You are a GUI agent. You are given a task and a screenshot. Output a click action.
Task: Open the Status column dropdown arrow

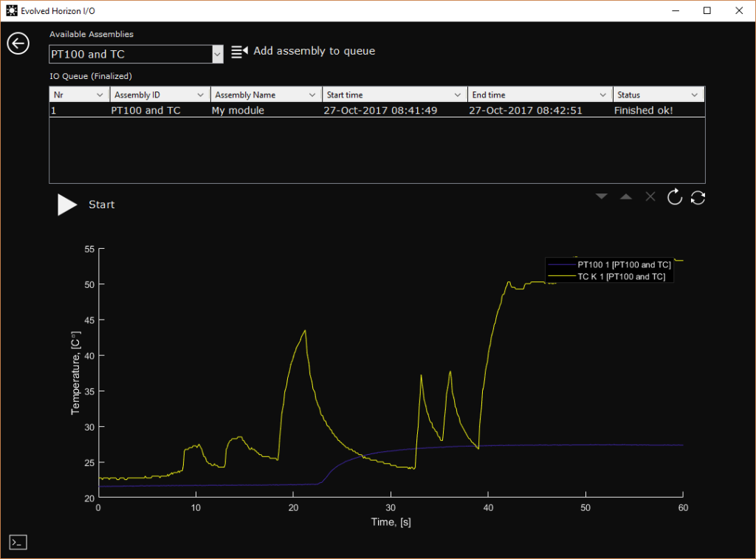pos(694,95)
